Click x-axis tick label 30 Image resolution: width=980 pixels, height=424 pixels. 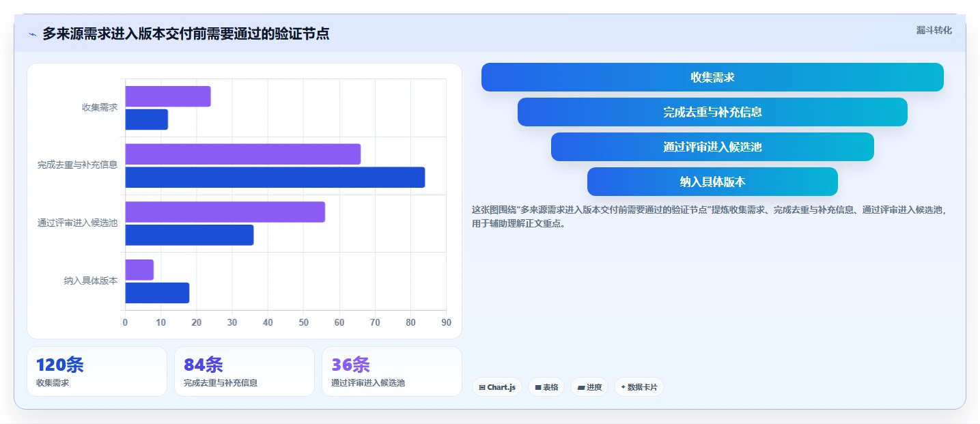click(232, 323)
